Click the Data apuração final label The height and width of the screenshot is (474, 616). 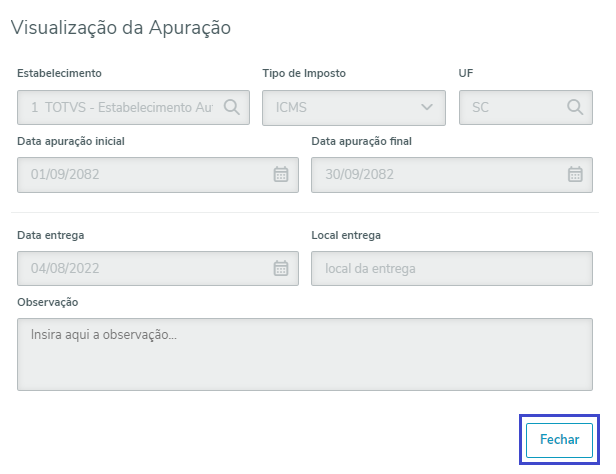click(x=362, y=141)
